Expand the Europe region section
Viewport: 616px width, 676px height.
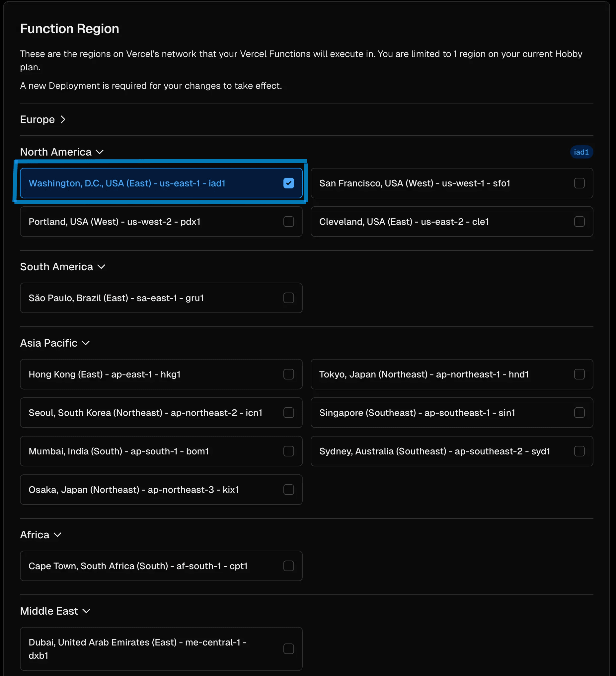point(43,120)
